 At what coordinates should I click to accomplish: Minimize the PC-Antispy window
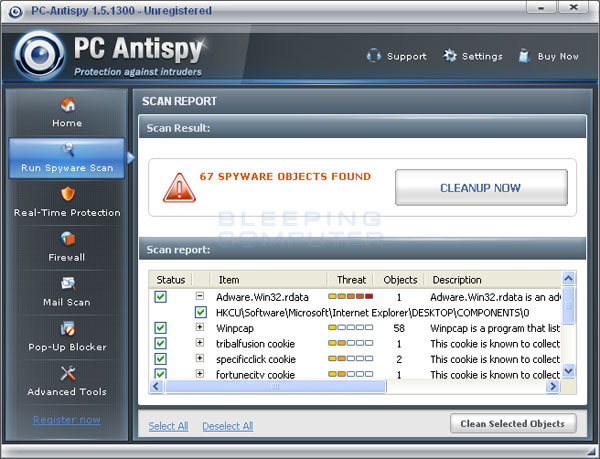[541, 8]
